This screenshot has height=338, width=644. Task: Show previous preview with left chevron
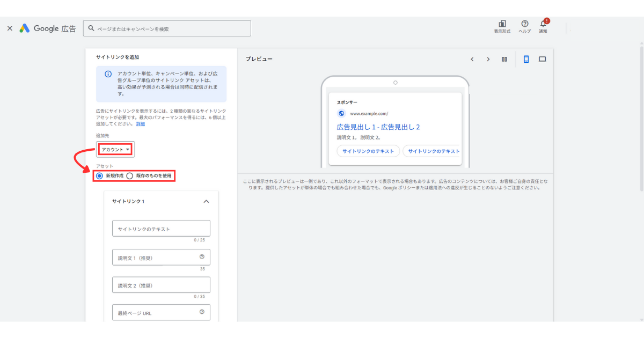[472, 60]
